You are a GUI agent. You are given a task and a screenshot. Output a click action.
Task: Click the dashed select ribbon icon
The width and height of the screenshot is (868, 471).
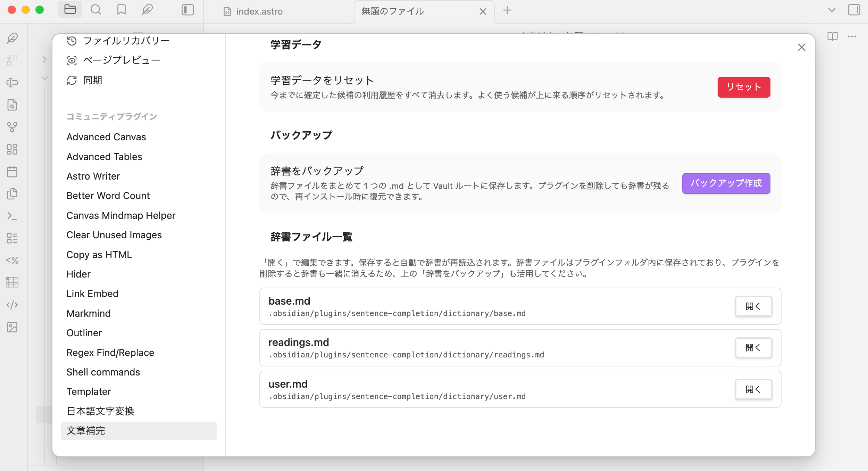[x=12, y=60]
